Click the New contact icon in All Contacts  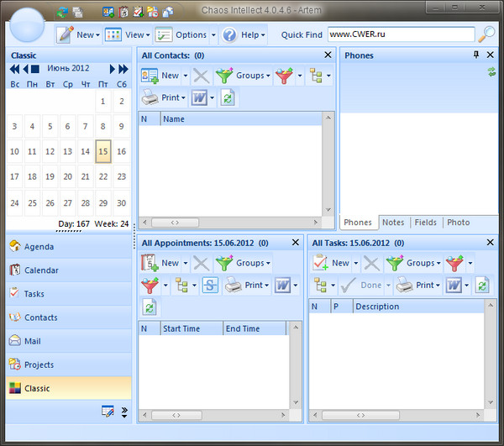150,76
